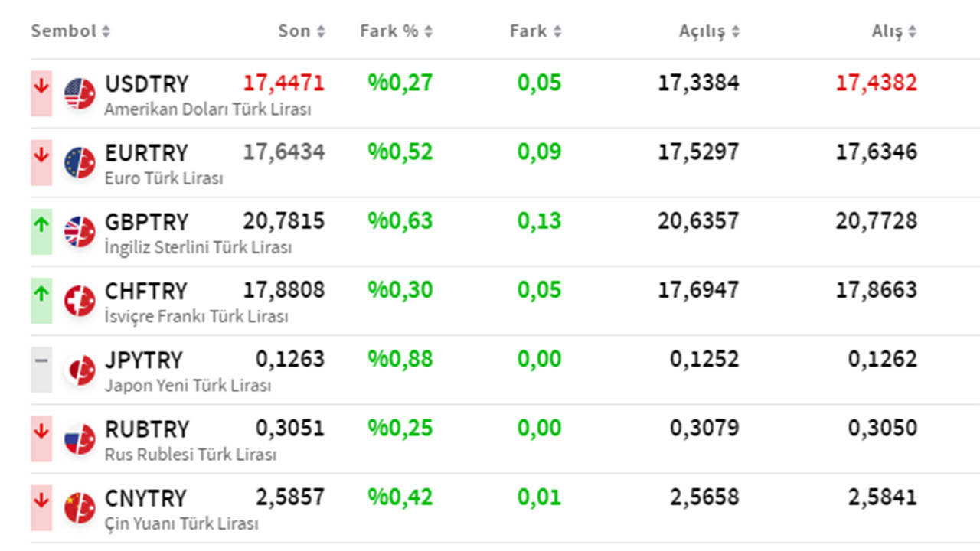Image resolution: width=980 pixels, height=551 pixels.
Task: Click CHFTRY percent change %0,30
Action: pyautogui.click(x=400, y=290)
